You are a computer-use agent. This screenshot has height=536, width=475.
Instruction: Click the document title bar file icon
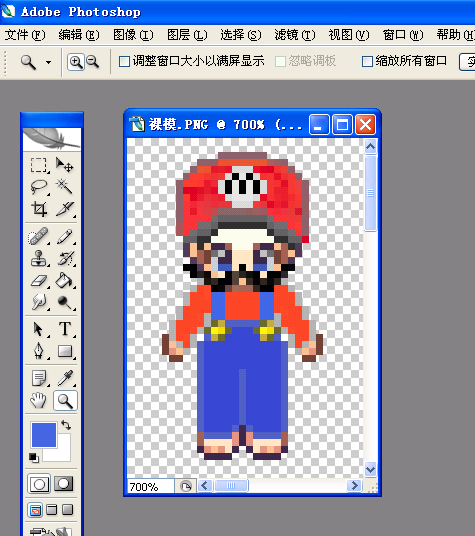(x=137, y=124)
